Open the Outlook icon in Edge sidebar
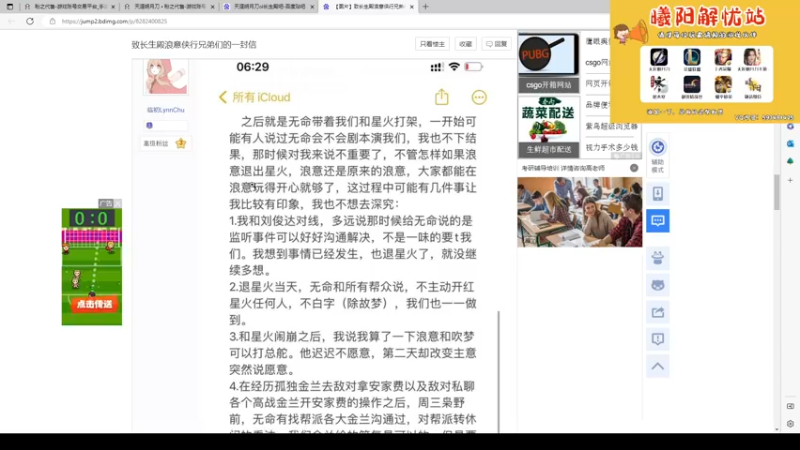 click(x=790, y=144)
